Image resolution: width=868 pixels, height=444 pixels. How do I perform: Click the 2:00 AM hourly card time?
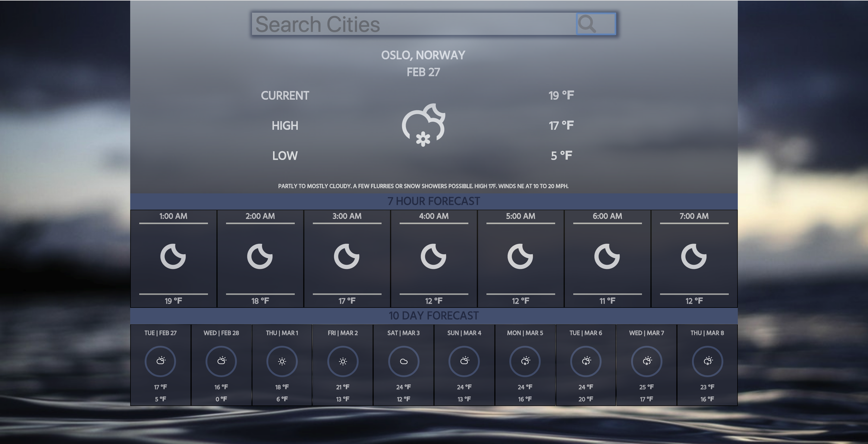tap(260, 216)
